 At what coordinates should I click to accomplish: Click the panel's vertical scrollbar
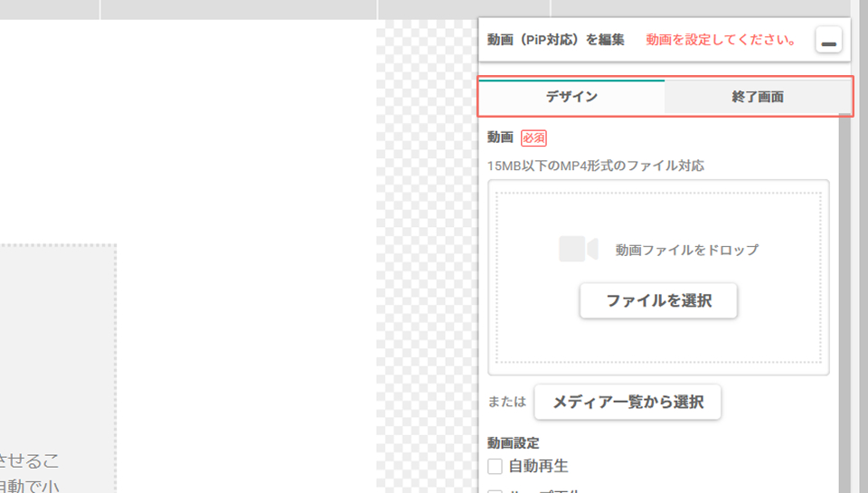click(844, 303)
